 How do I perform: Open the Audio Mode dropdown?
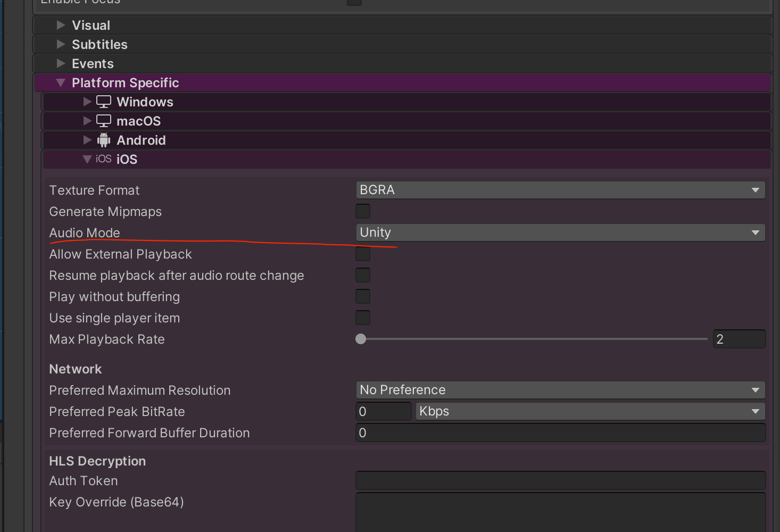(x=560, y=232)
